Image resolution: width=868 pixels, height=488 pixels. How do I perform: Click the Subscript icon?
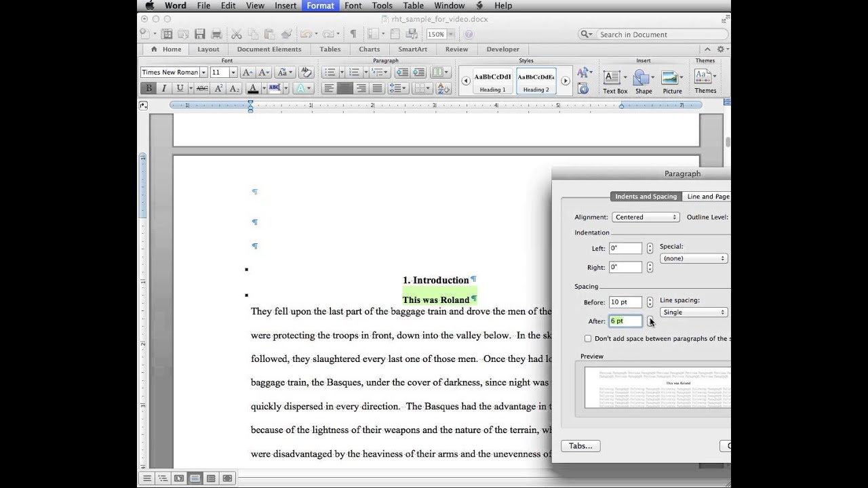coord(235,88)
